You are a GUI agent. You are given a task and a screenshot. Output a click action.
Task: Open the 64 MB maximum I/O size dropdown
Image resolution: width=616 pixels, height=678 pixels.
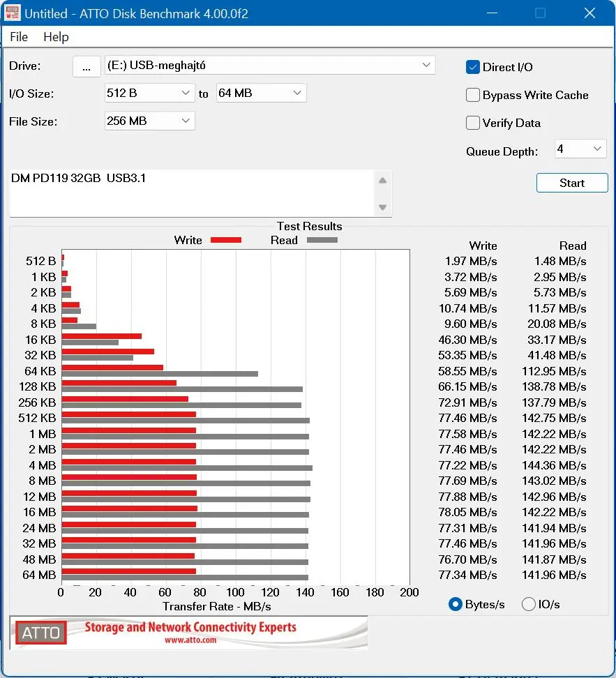click(262, 93)
